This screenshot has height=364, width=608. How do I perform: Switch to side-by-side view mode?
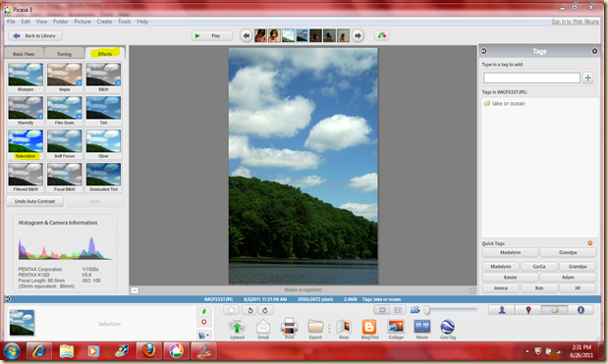point(398,310)
